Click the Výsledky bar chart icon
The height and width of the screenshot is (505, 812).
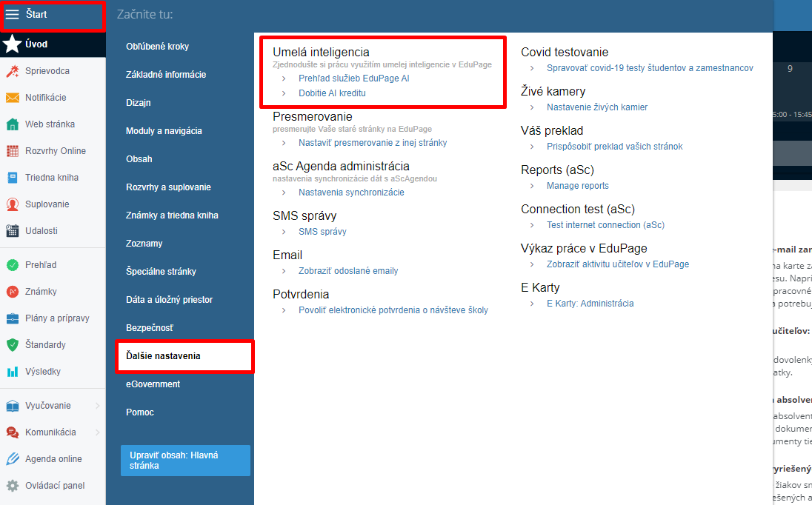click(13, 372)
